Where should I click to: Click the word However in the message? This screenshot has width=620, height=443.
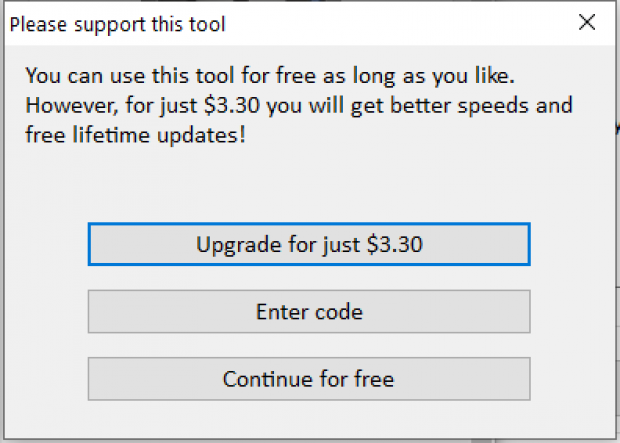(x=72, y=106)
